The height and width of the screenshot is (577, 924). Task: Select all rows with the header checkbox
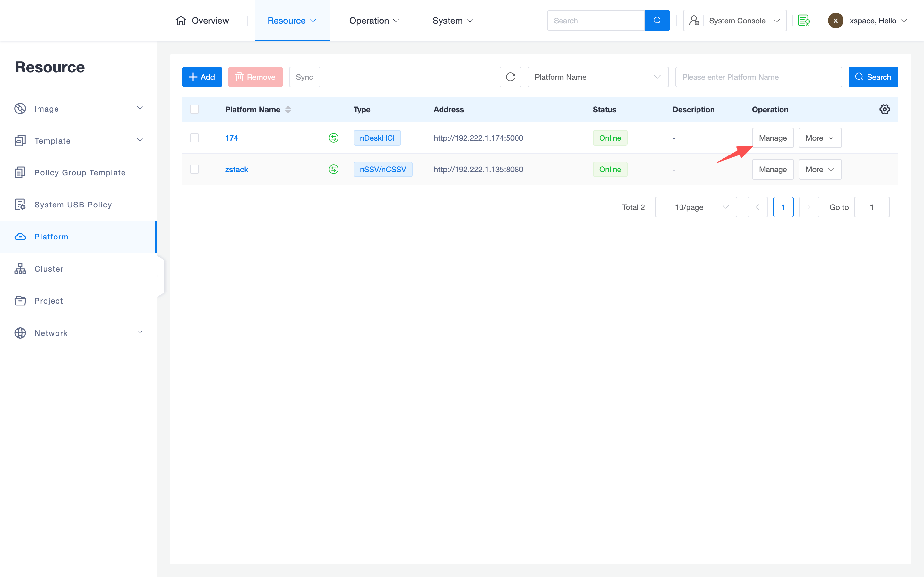coord(194,110)
